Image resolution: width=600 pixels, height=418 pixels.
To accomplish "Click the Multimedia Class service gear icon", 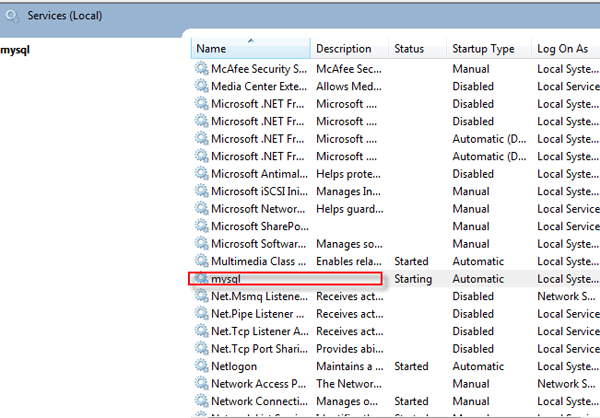I will point(201,261).
